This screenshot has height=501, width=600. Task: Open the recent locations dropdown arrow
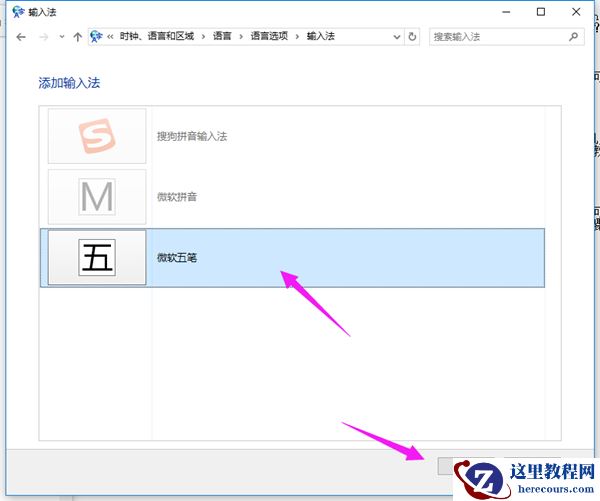click(62, 37)
